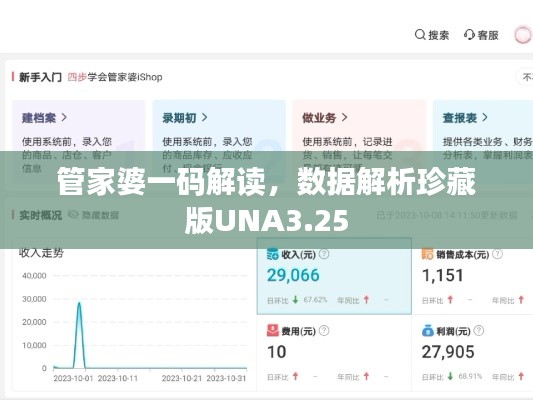This screenshot has width=533, height=400.
Task: Show help tooltip for 收入(元)
Action: click(x=324, y=254)
